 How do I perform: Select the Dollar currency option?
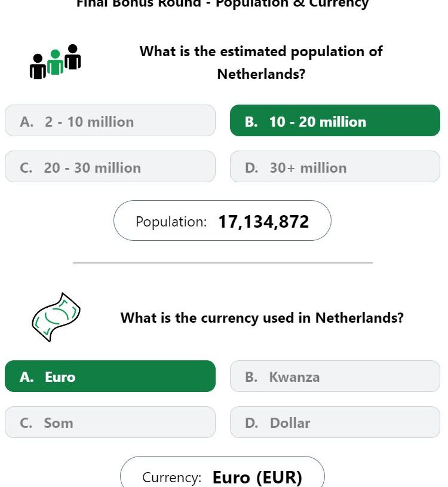coord(335,422)
